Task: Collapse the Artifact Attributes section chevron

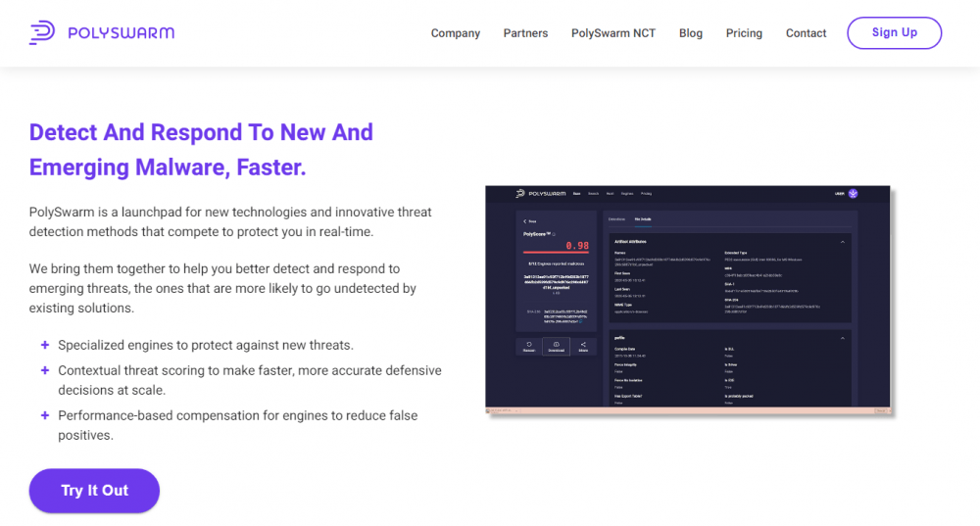Action: coord(843,242)
